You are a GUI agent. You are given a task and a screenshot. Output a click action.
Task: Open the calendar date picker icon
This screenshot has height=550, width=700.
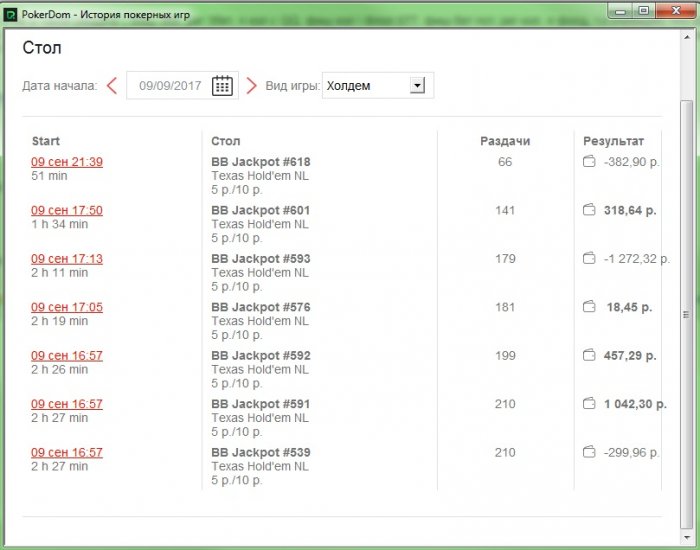tap(222, 85)
